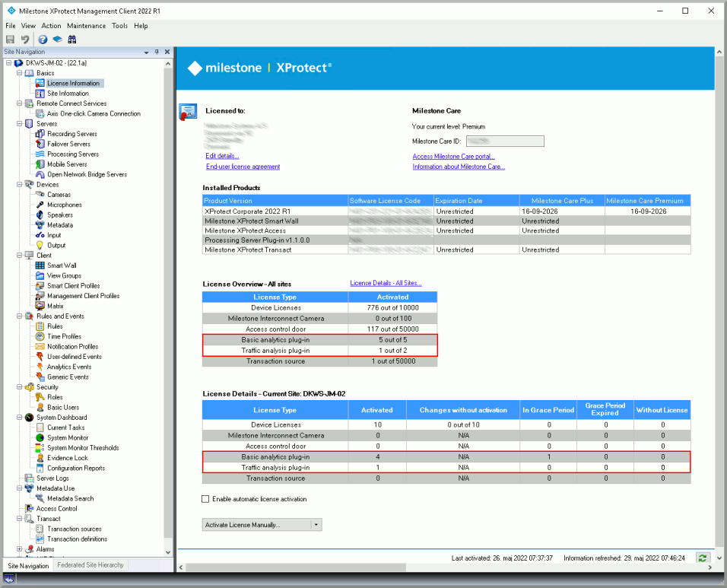Enable automatic license activation checkbox
727x588 pixels.
click(205, 499)
